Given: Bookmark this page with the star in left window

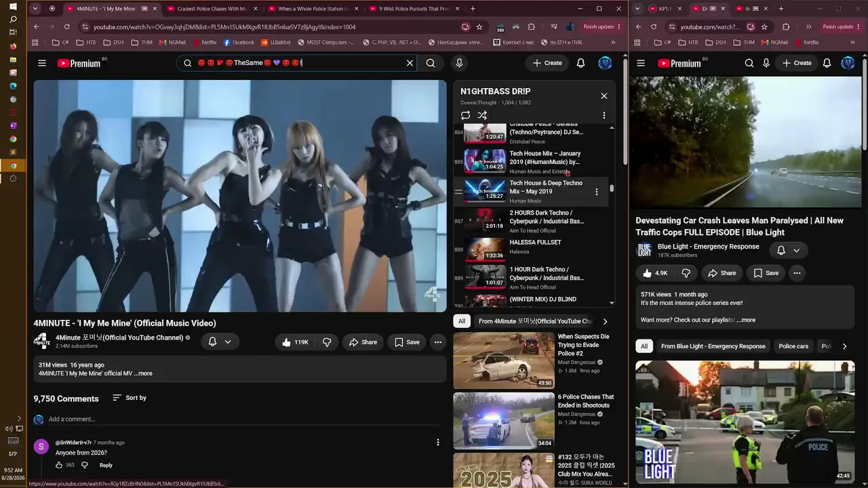Looking at the screenshot, I should (479, 27).
